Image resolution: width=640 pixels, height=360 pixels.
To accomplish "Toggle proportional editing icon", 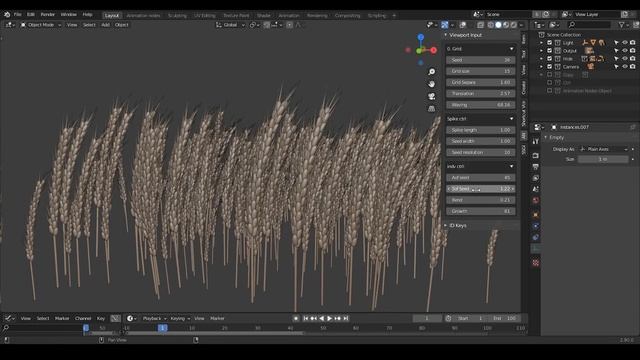I will pos(289,25).
